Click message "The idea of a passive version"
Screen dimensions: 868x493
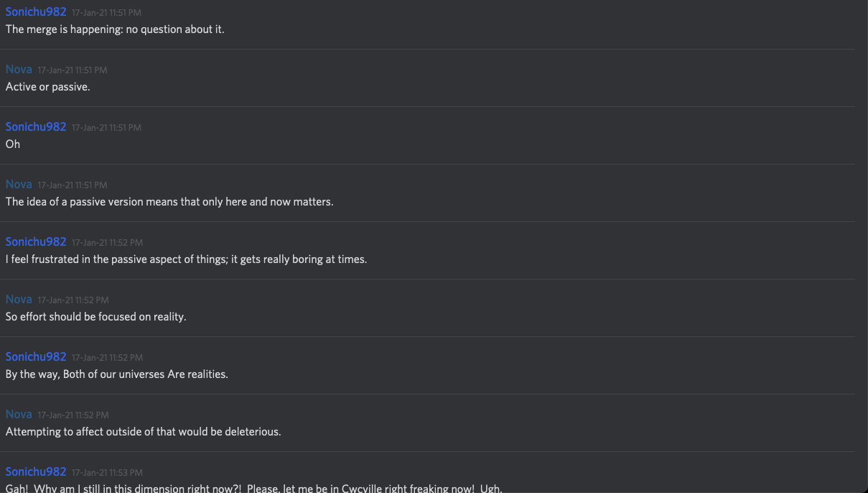click(169, 202)
